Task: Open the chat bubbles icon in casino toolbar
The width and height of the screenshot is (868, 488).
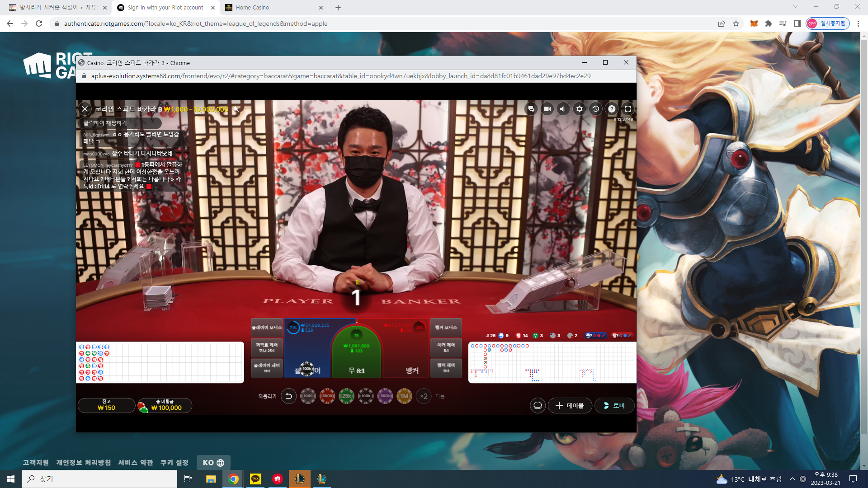Action: pyautogui.click(x=531, y=109)
